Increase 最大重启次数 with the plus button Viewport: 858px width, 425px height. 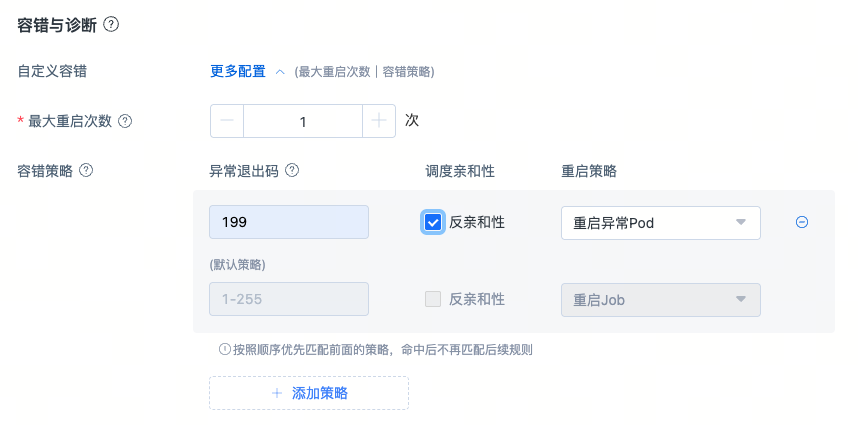[x=379, y=121]
